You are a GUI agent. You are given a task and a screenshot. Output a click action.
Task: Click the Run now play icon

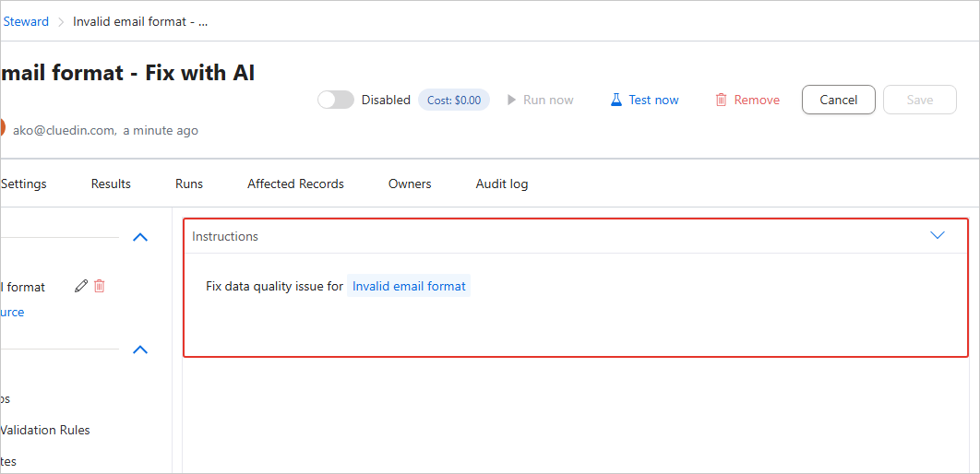(x=512, y=100)
